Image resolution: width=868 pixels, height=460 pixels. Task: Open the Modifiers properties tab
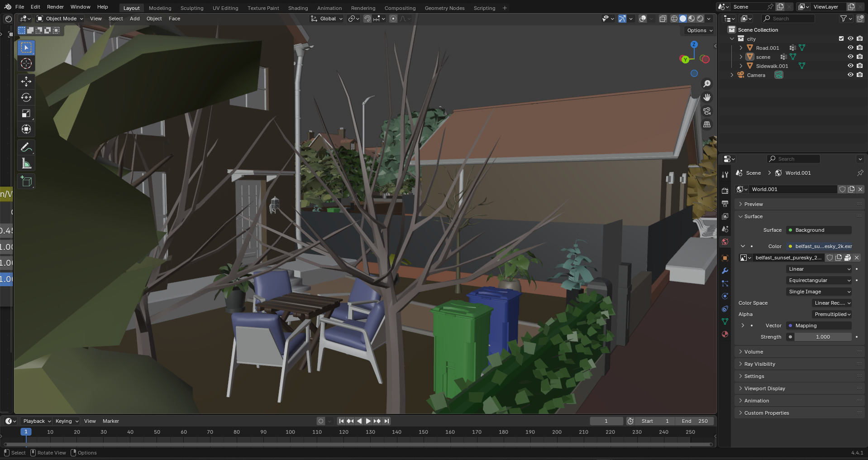click(x=725, y=271)
